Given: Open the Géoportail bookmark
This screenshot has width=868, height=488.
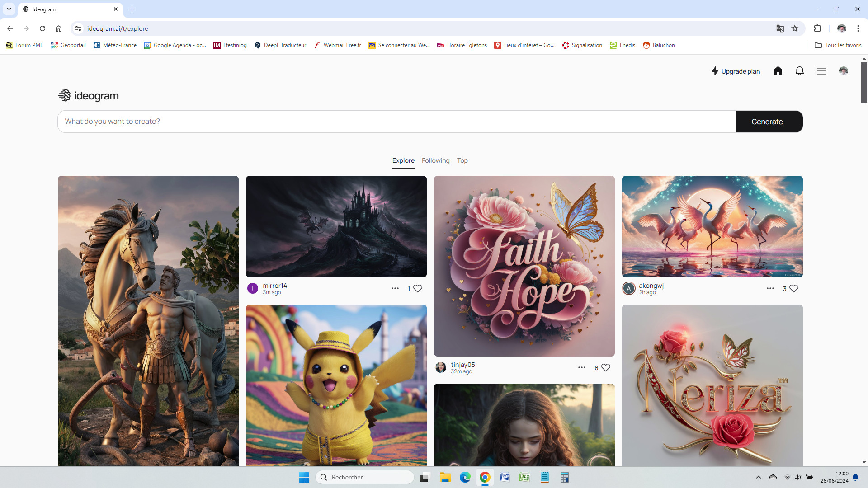Looking at the screenshot, I should [68, 45].
